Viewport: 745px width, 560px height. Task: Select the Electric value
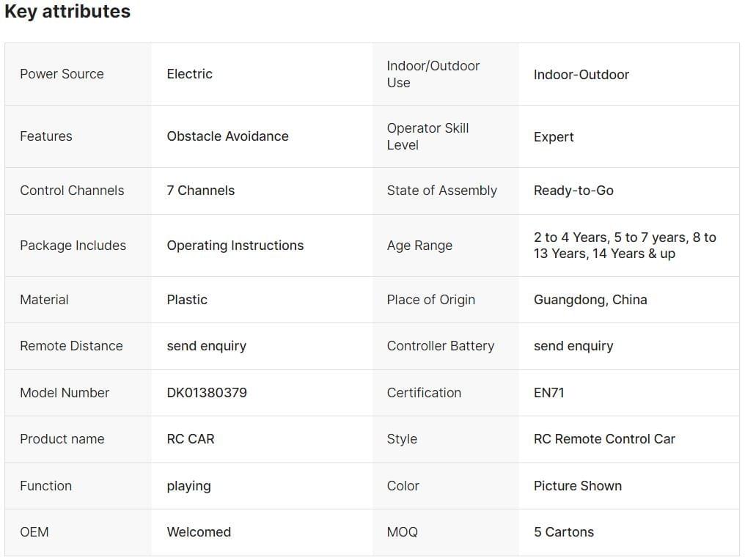(189, 74)
